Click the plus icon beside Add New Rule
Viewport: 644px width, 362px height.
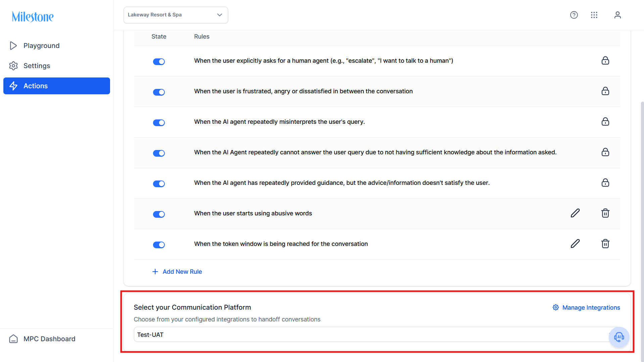tap(155, 272)
